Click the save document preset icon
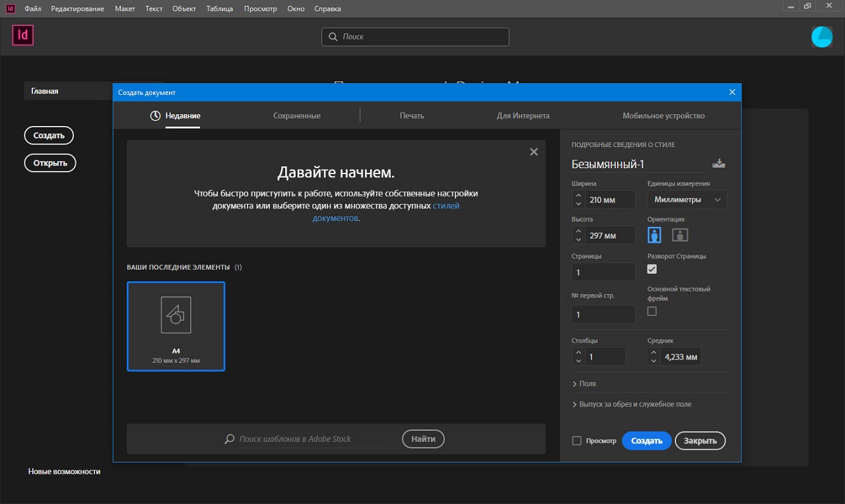The image size is (845, 504). click(x=719, y=164)
